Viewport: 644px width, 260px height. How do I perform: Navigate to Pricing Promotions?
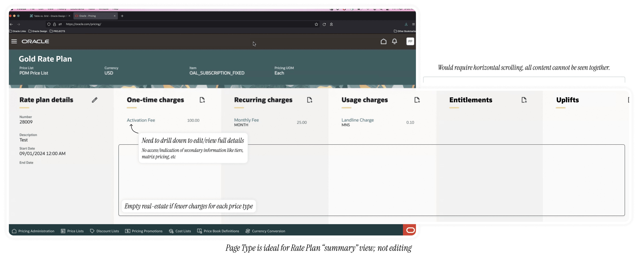144,231
